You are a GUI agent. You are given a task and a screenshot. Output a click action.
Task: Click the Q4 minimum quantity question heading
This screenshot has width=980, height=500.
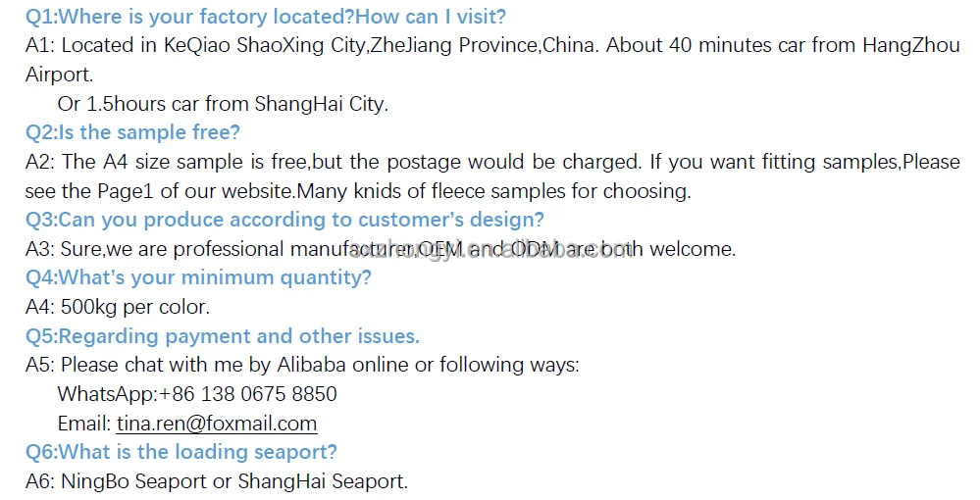(198, 277)
